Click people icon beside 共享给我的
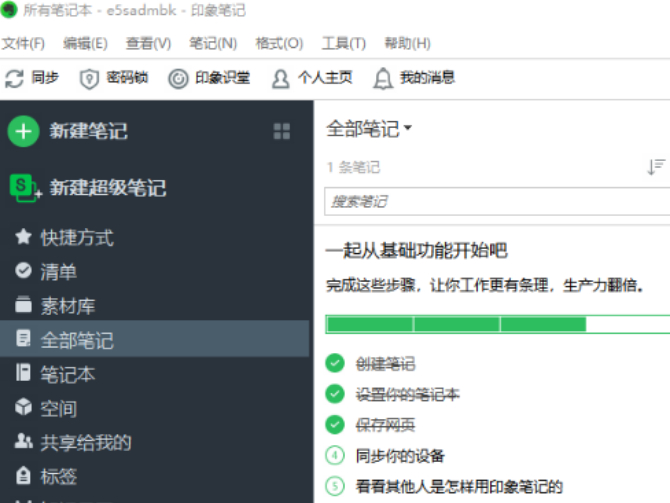 [x=23, y=441]
